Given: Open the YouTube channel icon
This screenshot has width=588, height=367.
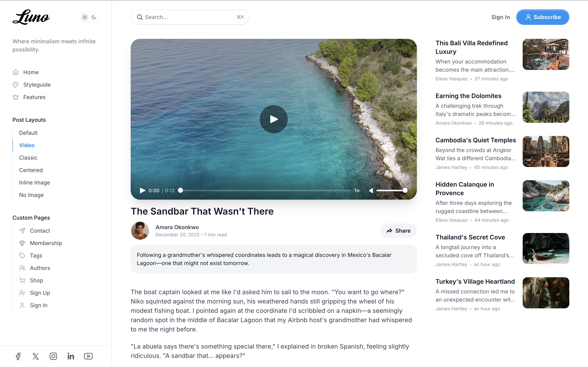Looking at the screenshot, I should [88, 356].
